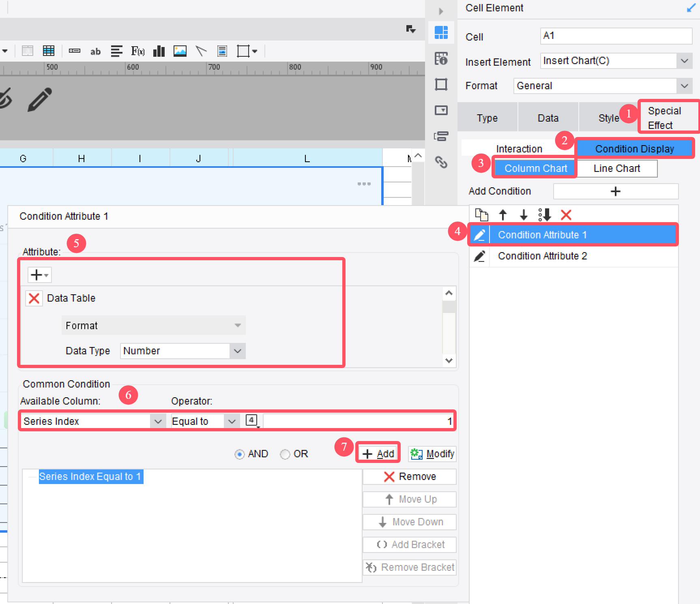Open the Interaction tab
Image resolution: width=700 pixels, height=604 pixels.
pyautogui.click(x=519, y=149)
